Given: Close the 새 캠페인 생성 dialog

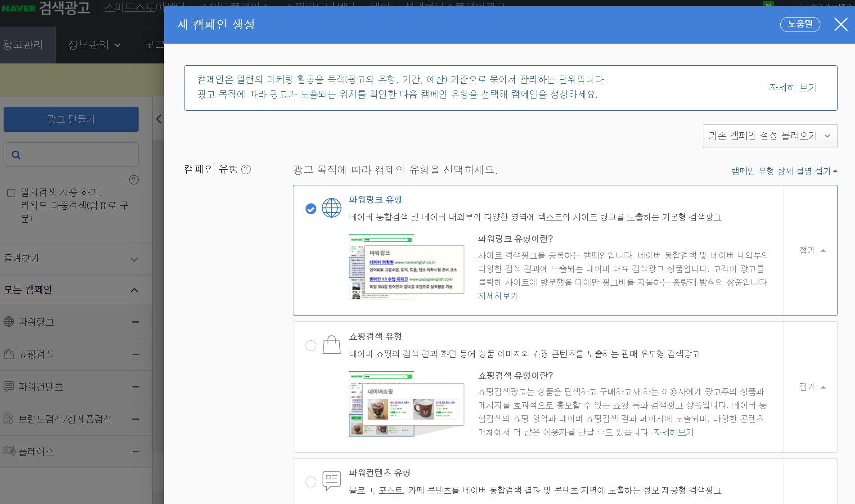Looking at the screenshot, I should 841,24.
